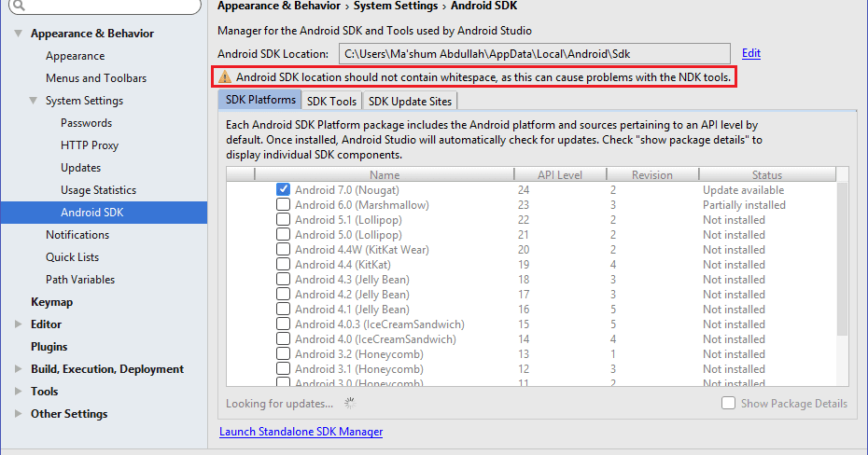Open Usage Statistics settings

click(x=99, y=189)
